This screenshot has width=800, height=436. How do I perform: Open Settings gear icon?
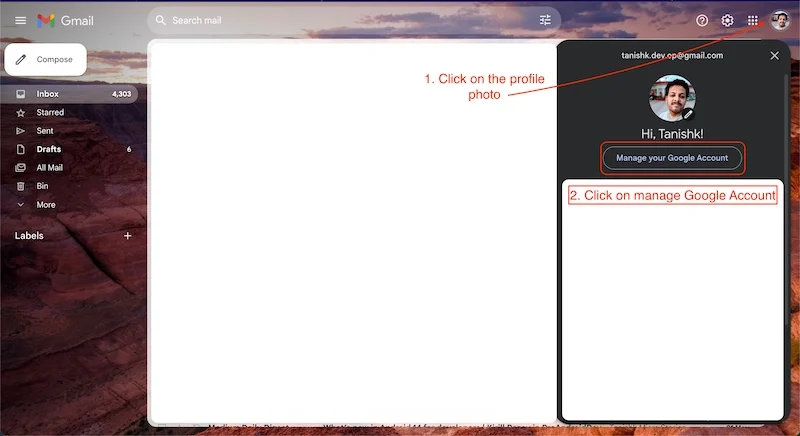[727, 20]
